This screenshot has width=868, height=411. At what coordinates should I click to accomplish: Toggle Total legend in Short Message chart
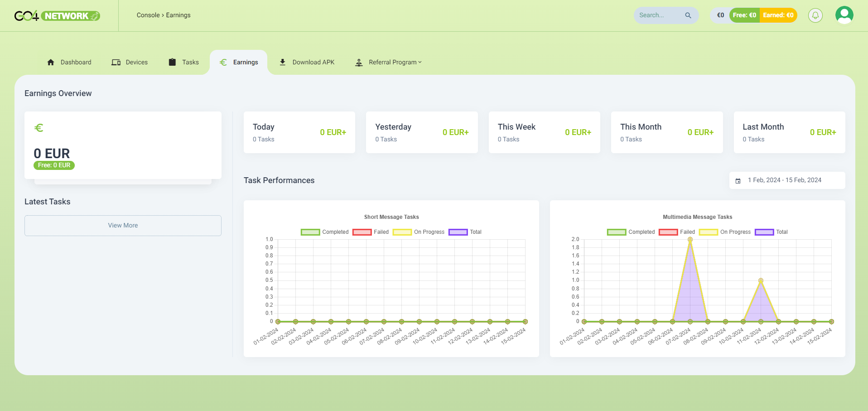tap(465, 232)
